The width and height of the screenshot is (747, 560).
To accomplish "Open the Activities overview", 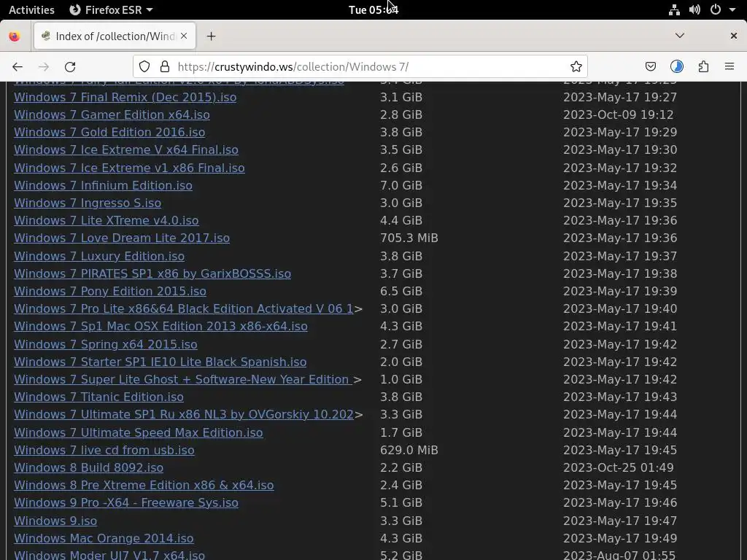I will click(32, 9).
